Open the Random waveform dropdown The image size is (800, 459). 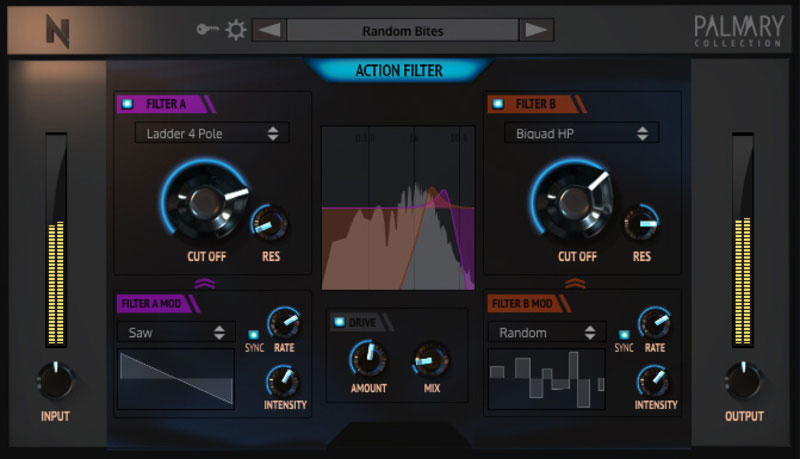[546, 332]
